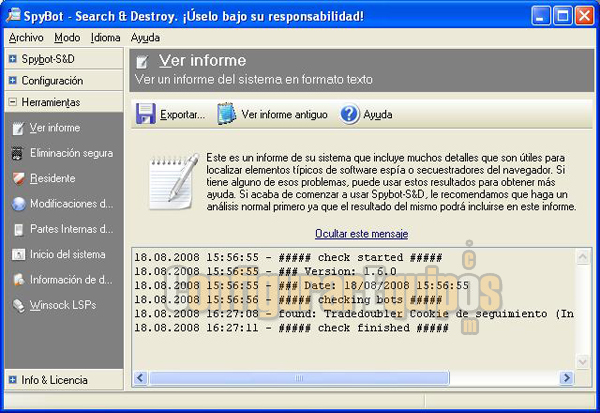The image size is (600, 413).
Task: Maximize the SpyBot window
Action: pos(562,16)
